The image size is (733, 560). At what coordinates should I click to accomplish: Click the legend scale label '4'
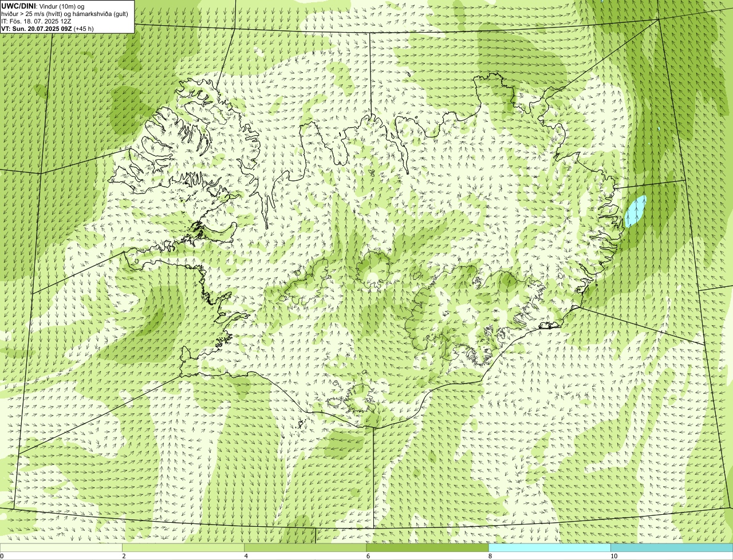point(246,556)
